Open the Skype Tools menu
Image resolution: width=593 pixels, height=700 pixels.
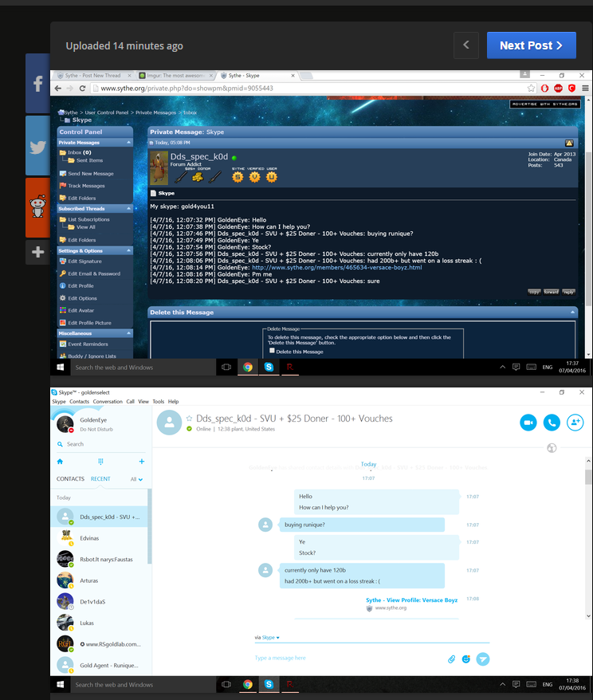(159, 401)
